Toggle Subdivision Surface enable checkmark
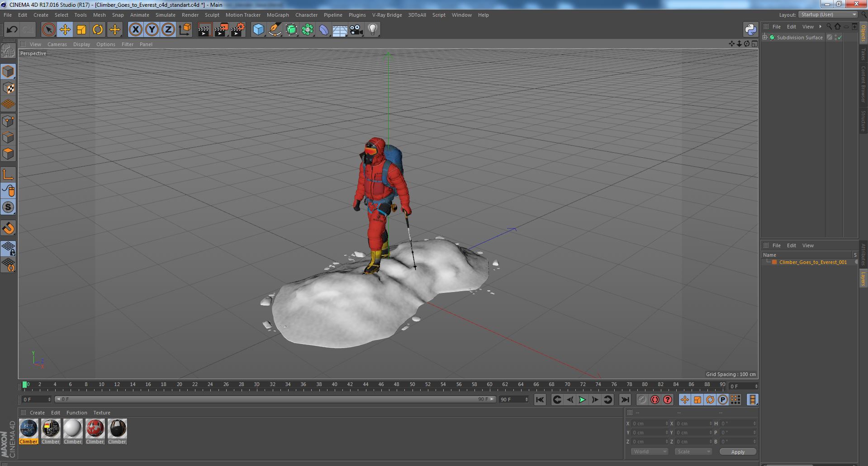 tap(840, 38)
